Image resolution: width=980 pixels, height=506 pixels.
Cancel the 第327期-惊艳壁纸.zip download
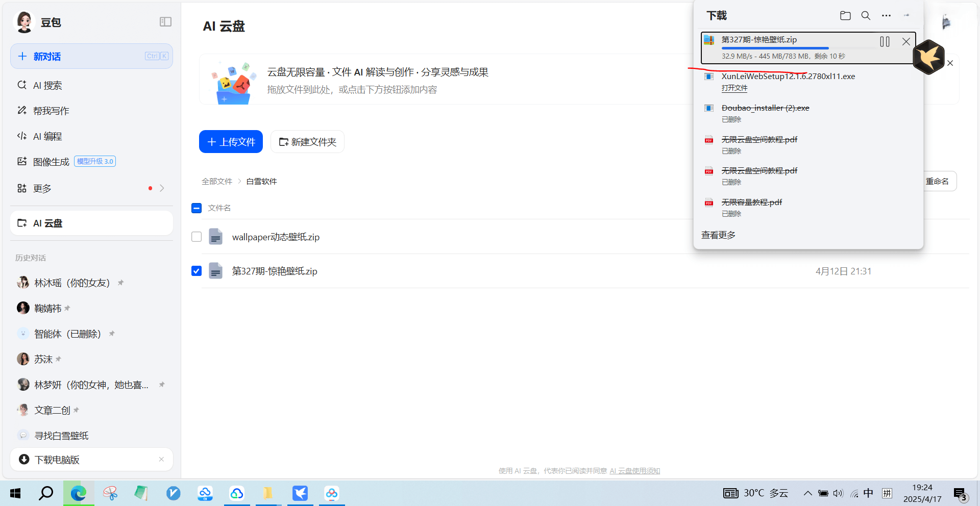[x=906, y=42]
